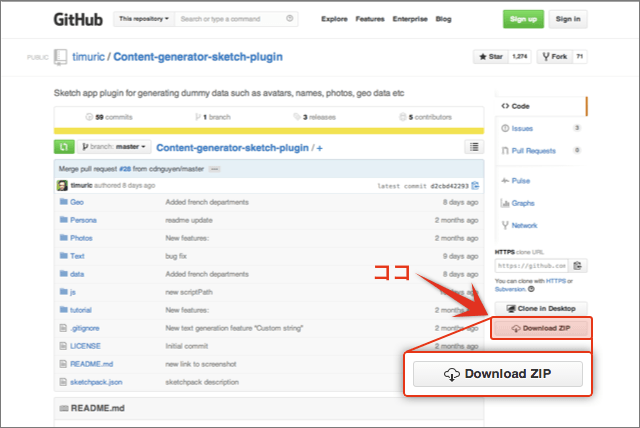Image resolution: width=640 pixels, height=428 pixels.
Task: Open the Text folder
Action: click(x=77, y=256)
